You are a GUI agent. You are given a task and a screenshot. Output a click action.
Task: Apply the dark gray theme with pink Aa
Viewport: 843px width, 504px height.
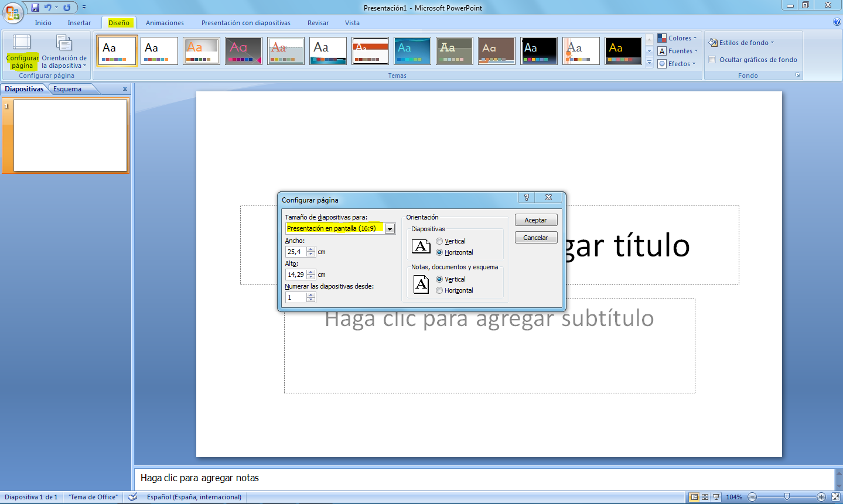pos(244,51)
